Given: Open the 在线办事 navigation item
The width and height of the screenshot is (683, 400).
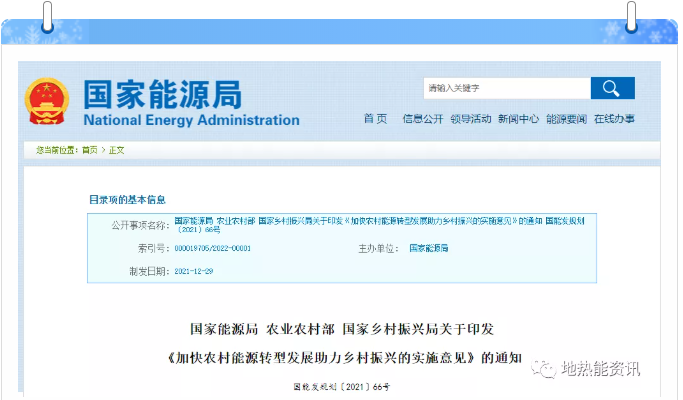Looking at the screenshot, I should [x=613, y=119].
